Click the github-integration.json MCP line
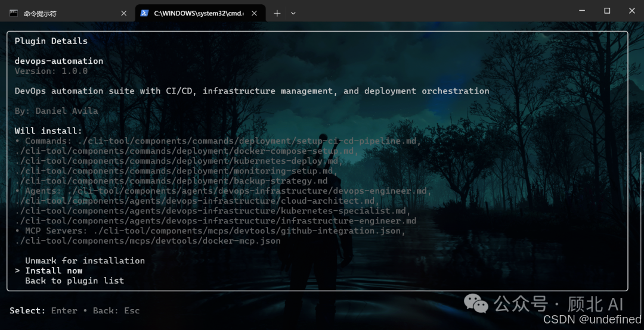Screen dimensions: 644x330 210,231
